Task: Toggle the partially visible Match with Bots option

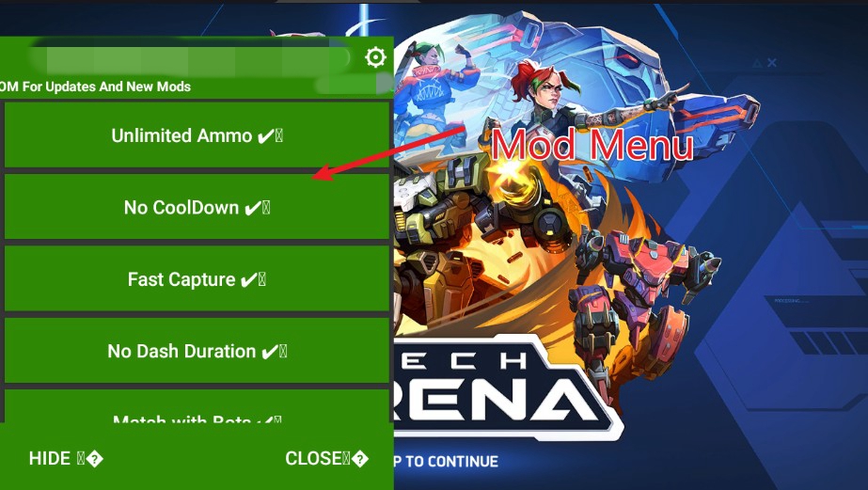Action: (197, 407)
